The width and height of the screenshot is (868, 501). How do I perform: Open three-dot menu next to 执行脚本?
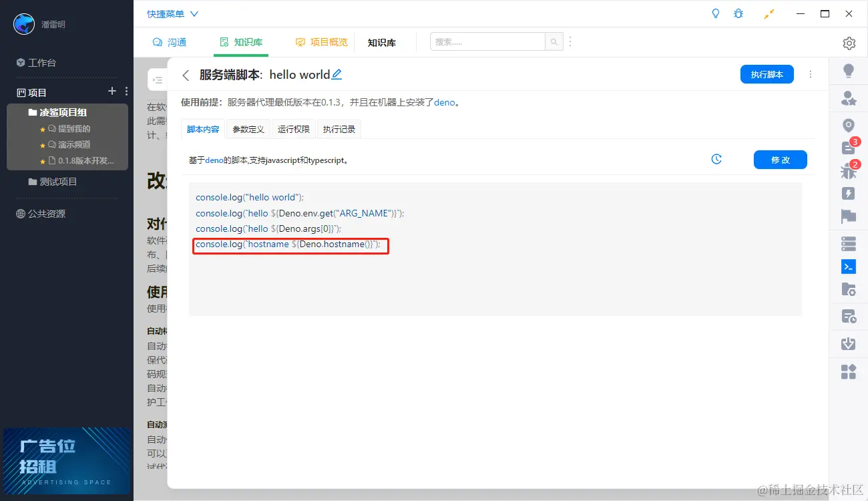(x=811, y=74)
